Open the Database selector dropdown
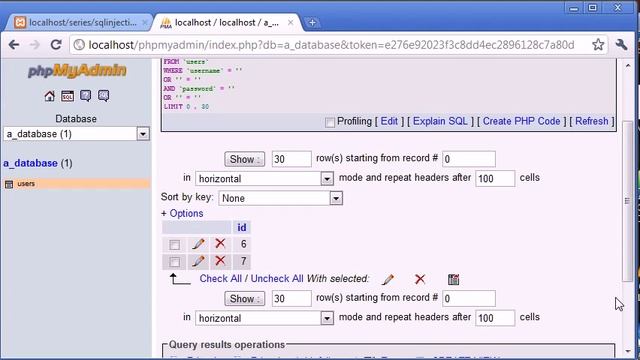This screenshot has height=360, width=640. 76,134
